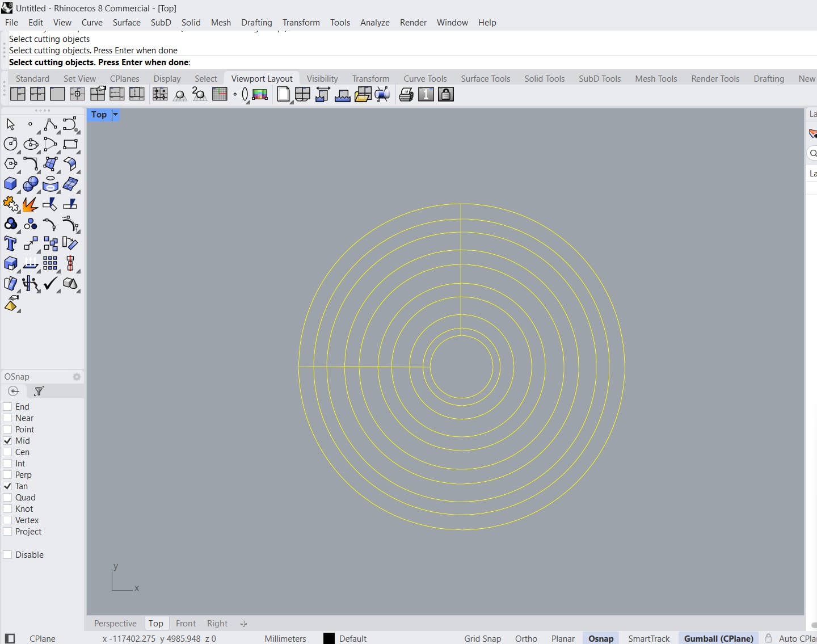Viewport: 817px width, 644px height.
Task: Activate the Text object tool
Action: point(10,243)
